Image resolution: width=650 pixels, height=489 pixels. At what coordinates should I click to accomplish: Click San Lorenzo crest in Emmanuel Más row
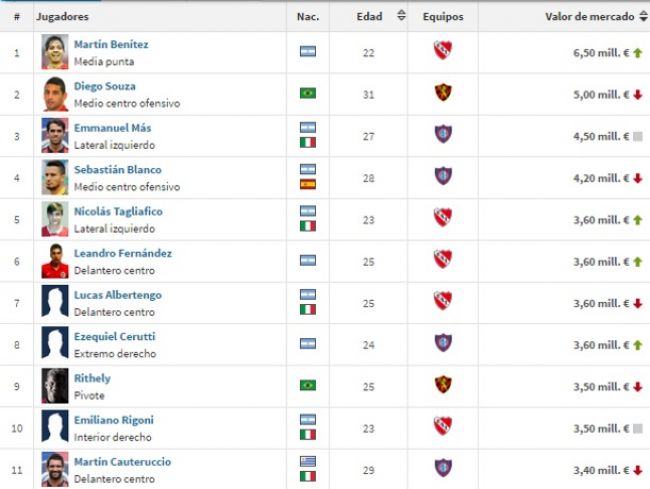pyautogui.click(x=442, y=135)
